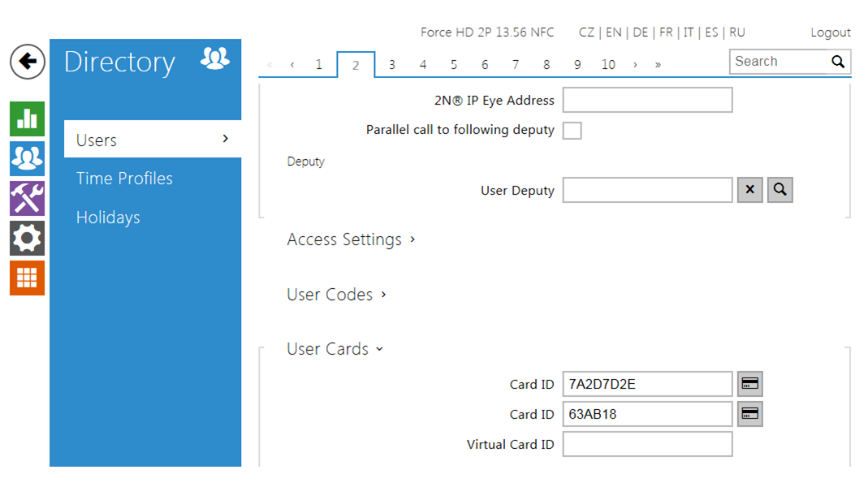Switch to user page tab 3
Viewport: 868px width, 487px height.
tap(391, 65)
